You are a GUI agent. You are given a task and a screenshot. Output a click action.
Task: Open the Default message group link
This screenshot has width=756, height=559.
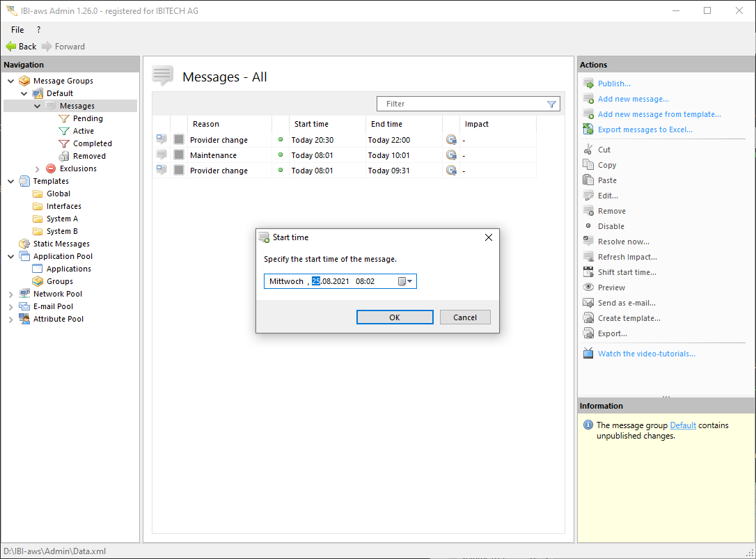(682, 425)
